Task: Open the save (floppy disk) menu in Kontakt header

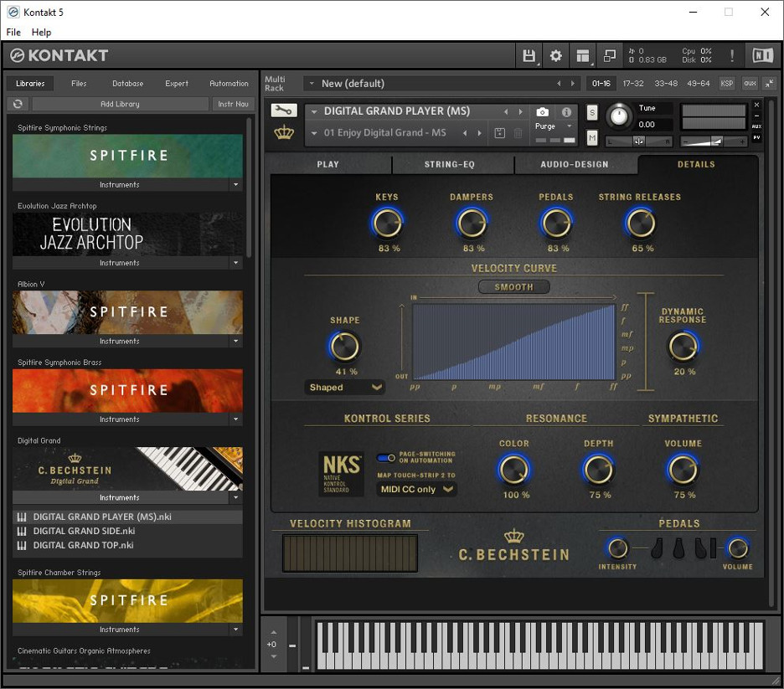Action: [529, 55]
